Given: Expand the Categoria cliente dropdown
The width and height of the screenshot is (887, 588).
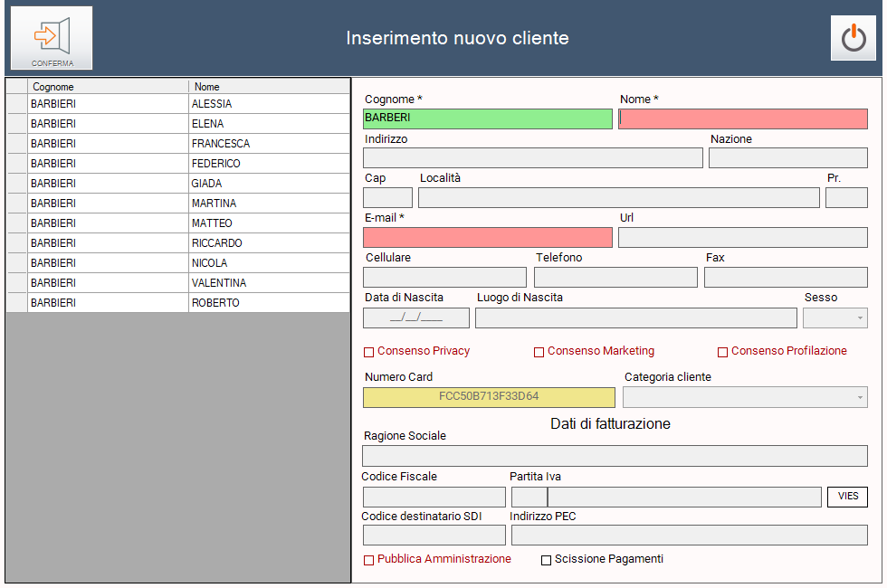Looking at the screenshot, I should 745,397.
